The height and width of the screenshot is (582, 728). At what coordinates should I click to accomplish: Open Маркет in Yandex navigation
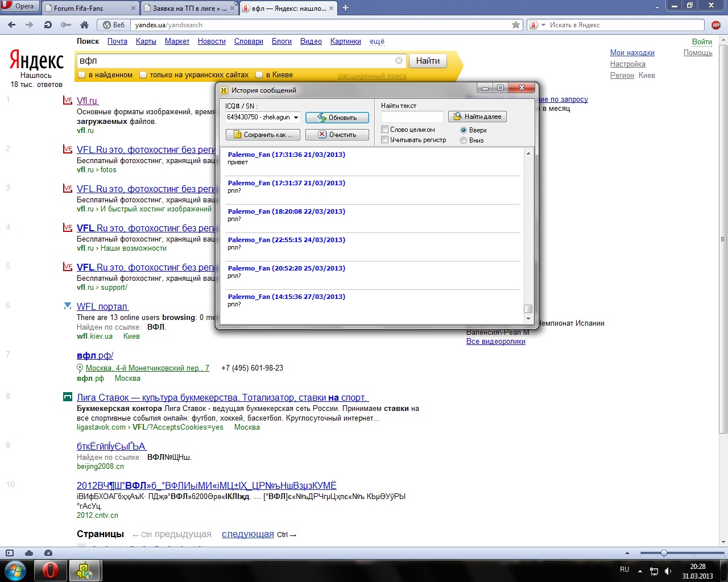click(177, 41)
